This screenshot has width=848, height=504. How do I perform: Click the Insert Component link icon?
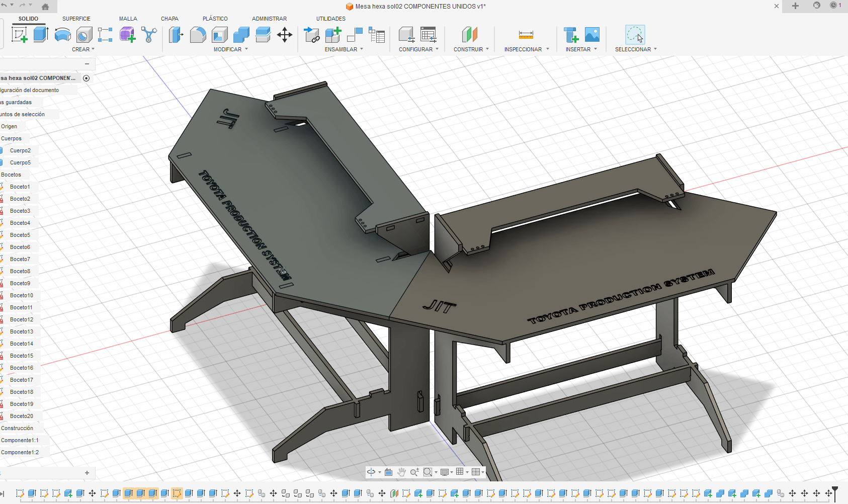pyautogui.click(x=312, y=35)
